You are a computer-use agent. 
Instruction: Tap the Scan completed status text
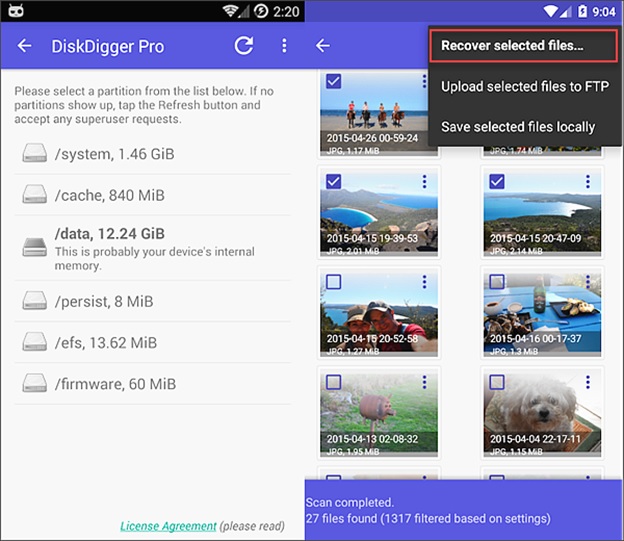[350, 502]
